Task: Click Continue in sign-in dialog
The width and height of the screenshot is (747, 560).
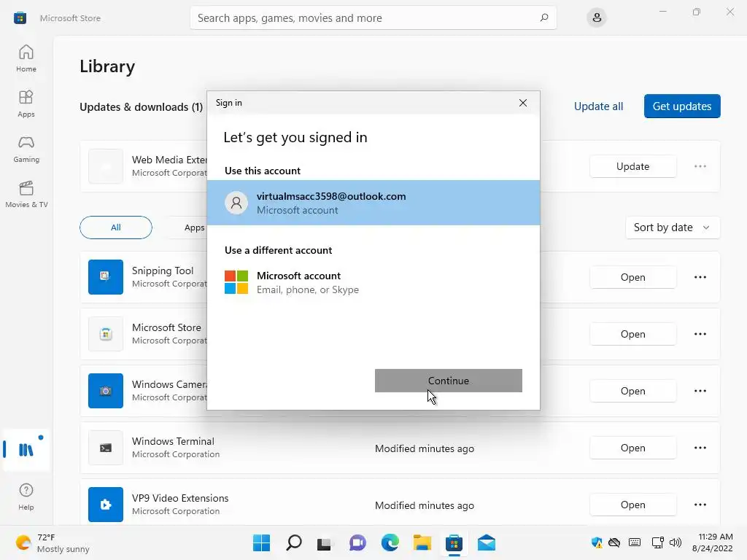Action: pos(449,381)
